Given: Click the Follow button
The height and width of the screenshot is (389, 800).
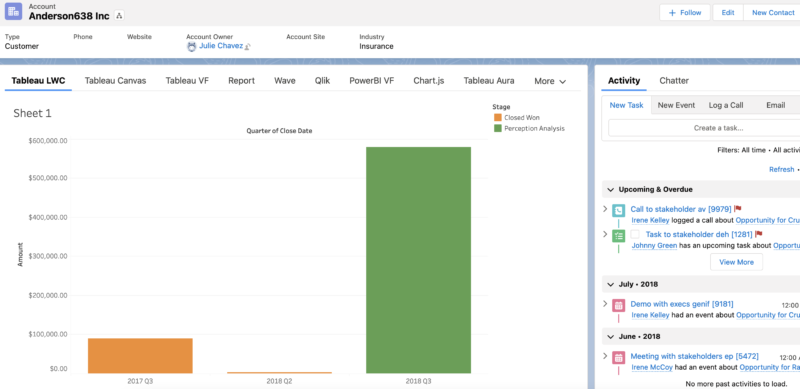Looking at the screenshot, I should pos(685,13).
